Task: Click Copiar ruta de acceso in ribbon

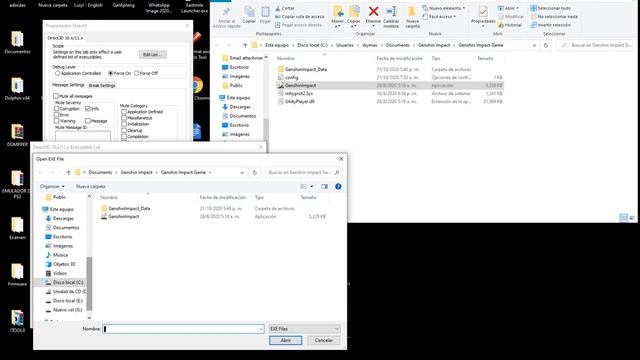Action: click(x=300, y=17)
